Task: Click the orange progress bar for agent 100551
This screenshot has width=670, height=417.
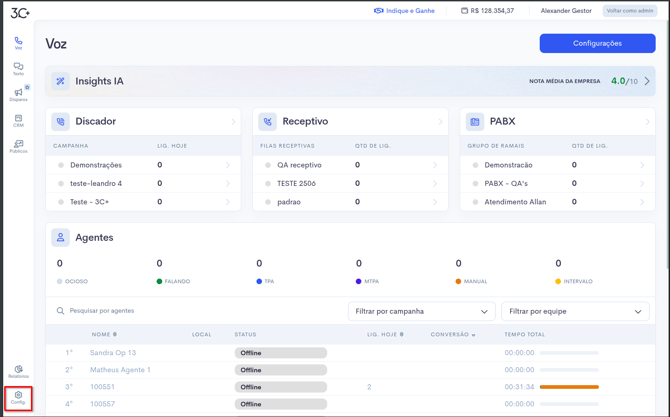Action: click(x=569, y=387)
